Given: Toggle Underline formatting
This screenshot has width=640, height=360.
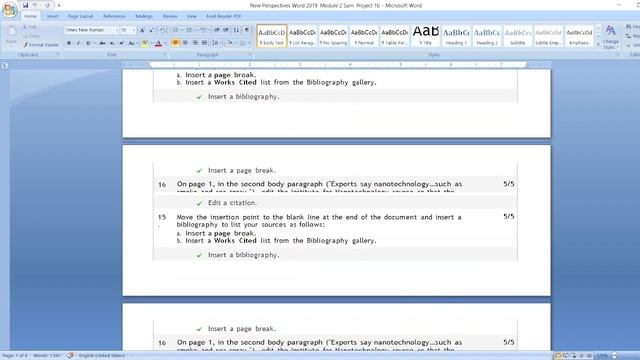Looking at the screenshot, I should coord(88,43).
